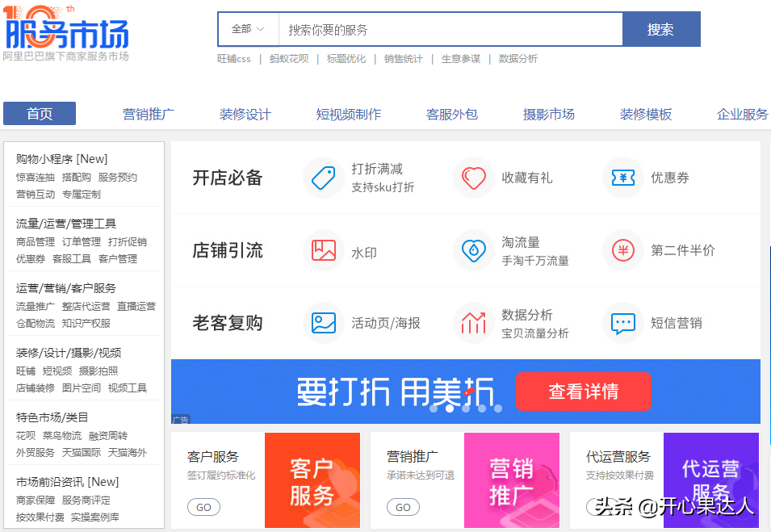771x532 pixels.
Task: Click the 数据分析 bar chart icon
Action: (x=474, y=323)
